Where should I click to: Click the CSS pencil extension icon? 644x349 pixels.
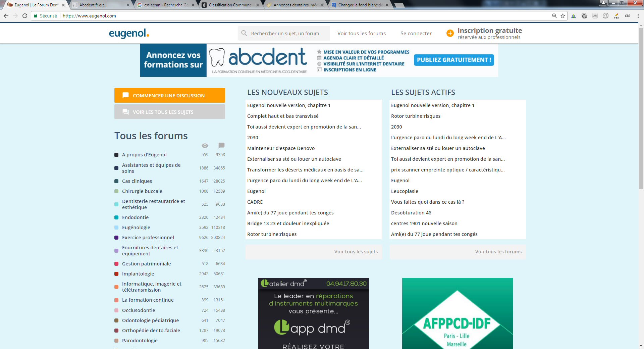(616, 16)
